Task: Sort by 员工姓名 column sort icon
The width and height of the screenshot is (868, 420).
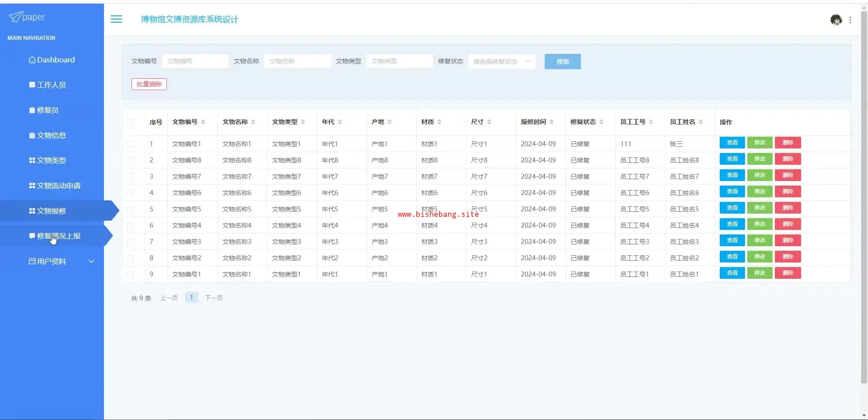Action: point(701,122)
